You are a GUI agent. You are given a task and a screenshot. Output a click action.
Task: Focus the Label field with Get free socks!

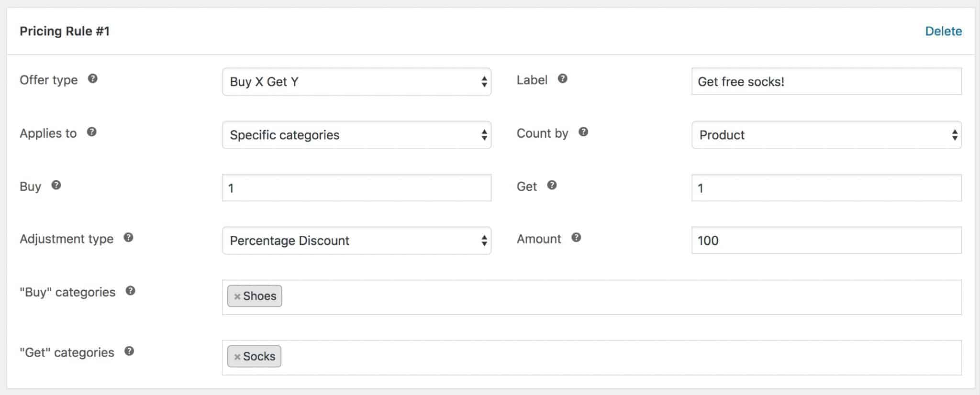(826, 81)
